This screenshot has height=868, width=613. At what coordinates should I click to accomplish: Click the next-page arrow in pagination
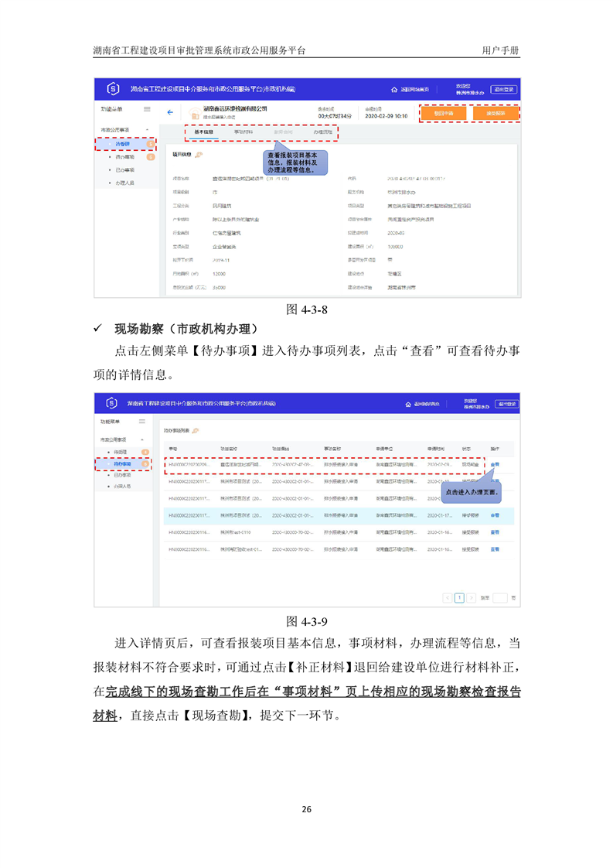pyautogui.click(x=471, y=598)
